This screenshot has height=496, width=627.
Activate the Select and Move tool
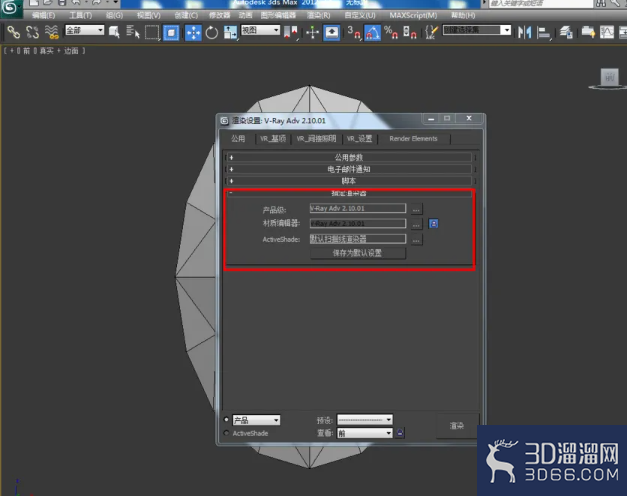pos(193,32)
